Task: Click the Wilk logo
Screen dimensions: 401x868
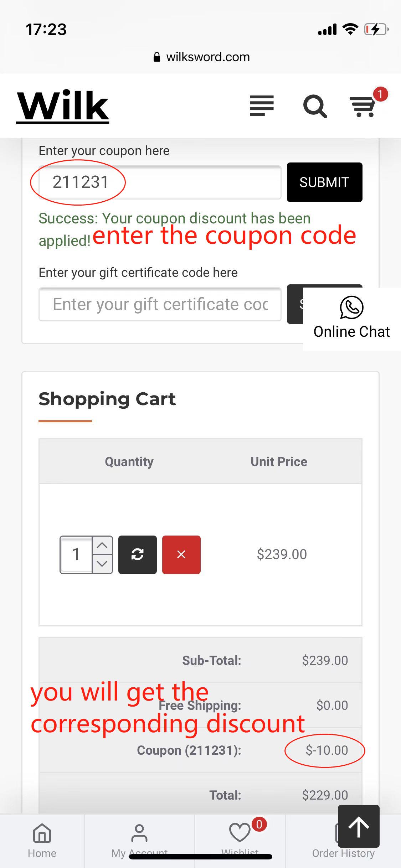Action: (63, 106)
